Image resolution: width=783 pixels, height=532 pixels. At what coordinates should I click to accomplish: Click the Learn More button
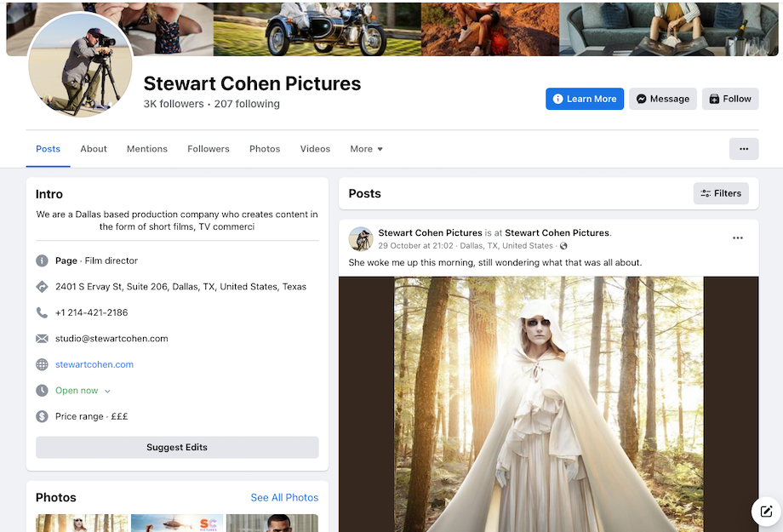tap(584, 99)
